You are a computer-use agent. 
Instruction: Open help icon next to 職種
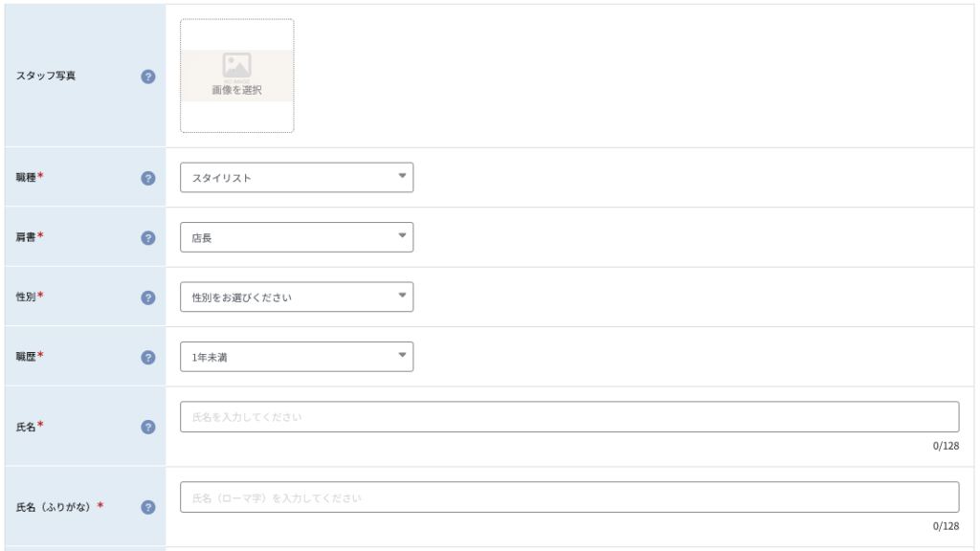[x=148, y=179]
